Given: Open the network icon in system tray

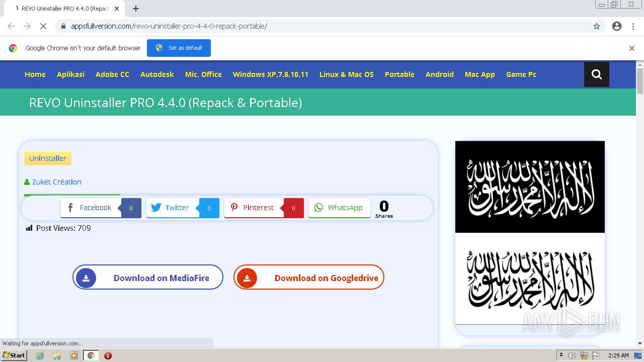Looking at the screenshot, I should tap(584, 355).
